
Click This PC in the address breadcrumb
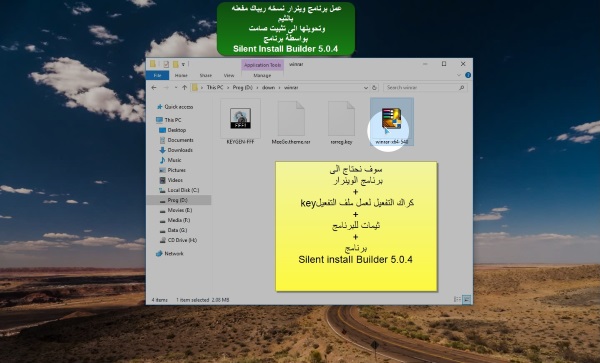pos(215,88)
